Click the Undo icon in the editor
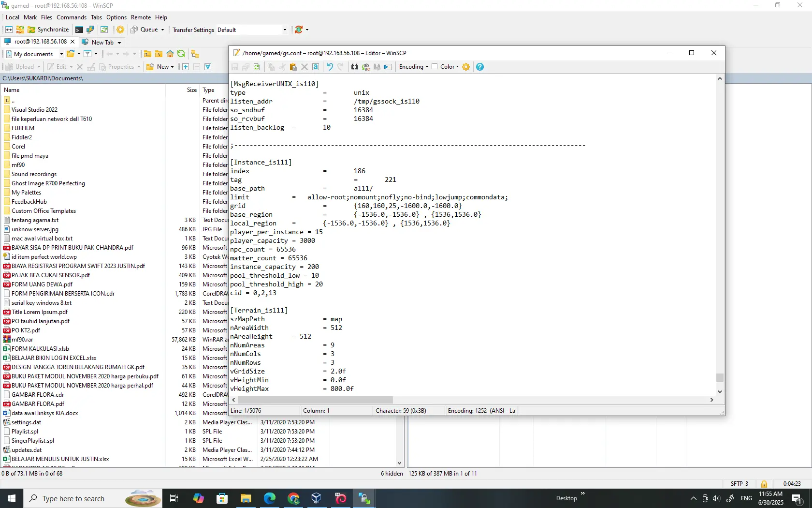 pos(330,67)
